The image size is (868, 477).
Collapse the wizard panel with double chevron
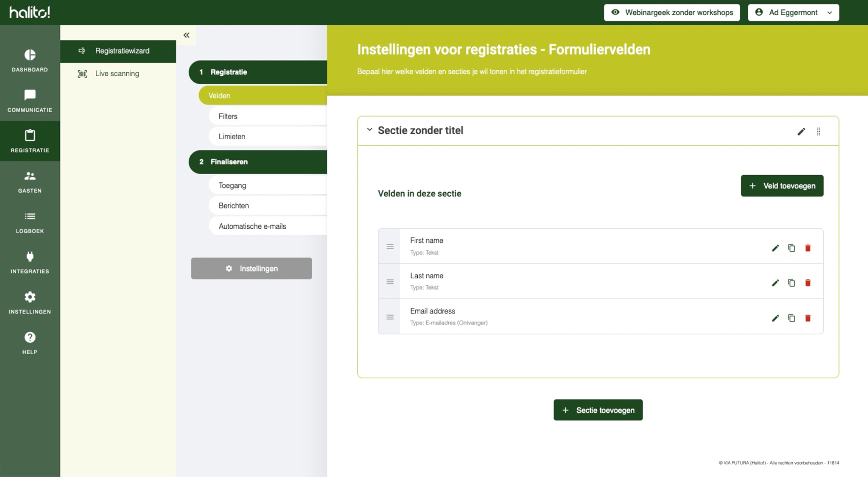pos(186,35)
